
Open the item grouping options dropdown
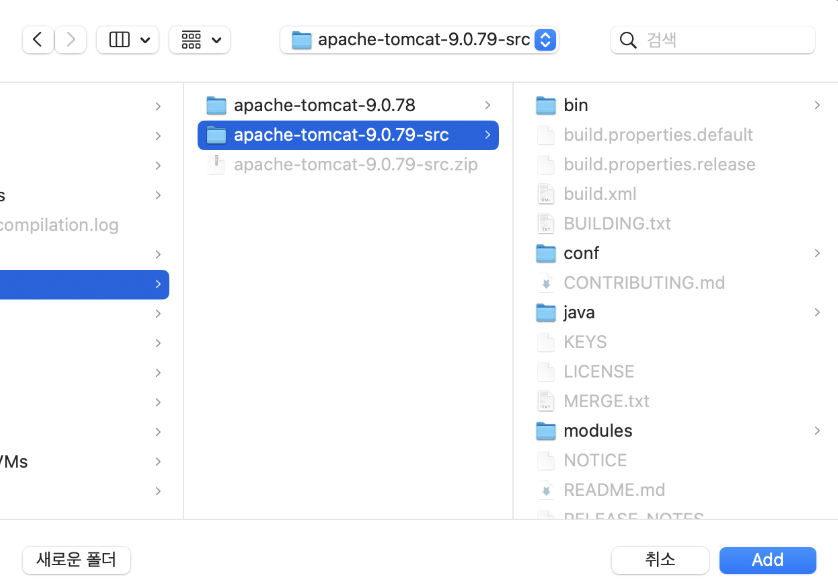[200, 40]
